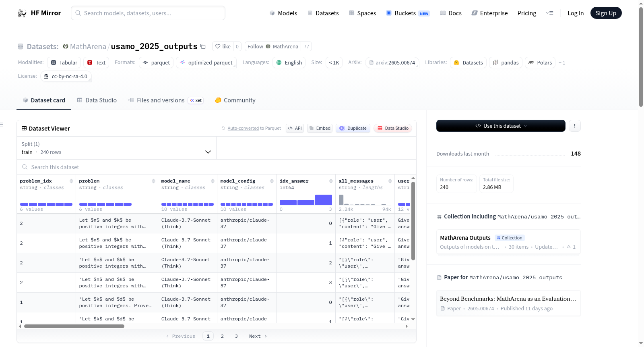Open Enterprise in the top navigation

[489, 13]
